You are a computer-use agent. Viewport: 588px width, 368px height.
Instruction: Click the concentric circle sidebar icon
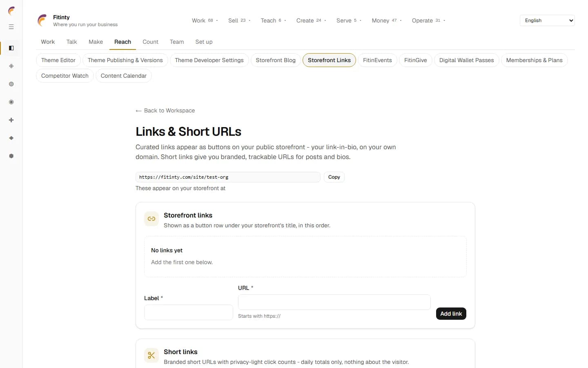point(11,102)
